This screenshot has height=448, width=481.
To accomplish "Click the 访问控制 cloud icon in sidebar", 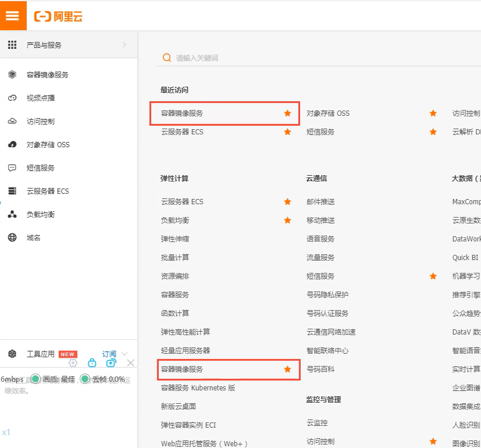I will (12, 121).
